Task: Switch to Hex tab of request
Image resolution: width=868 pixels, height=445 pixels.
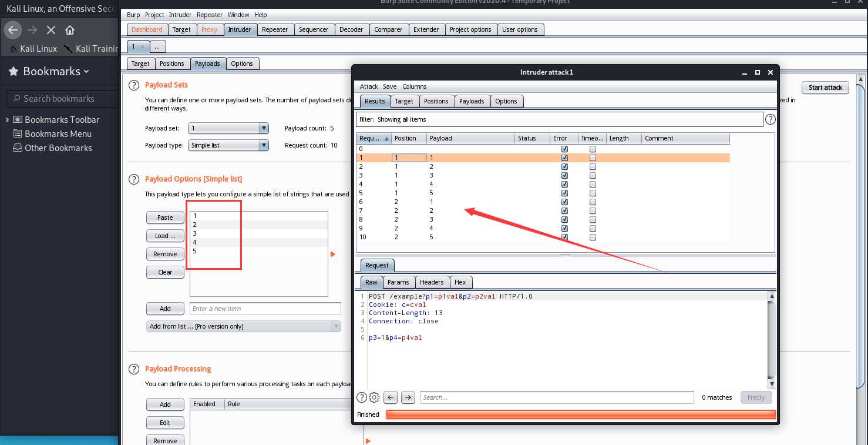Action: tap(460, 282)
